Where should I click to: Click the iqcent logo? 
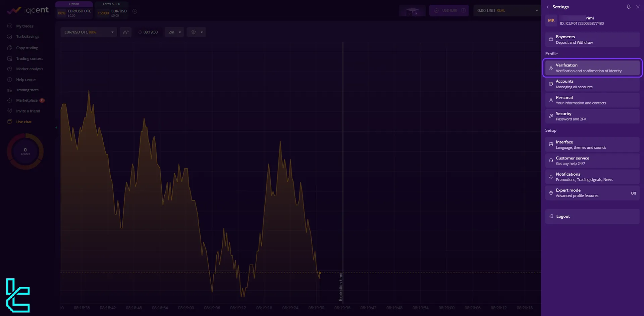click(28, 10)
